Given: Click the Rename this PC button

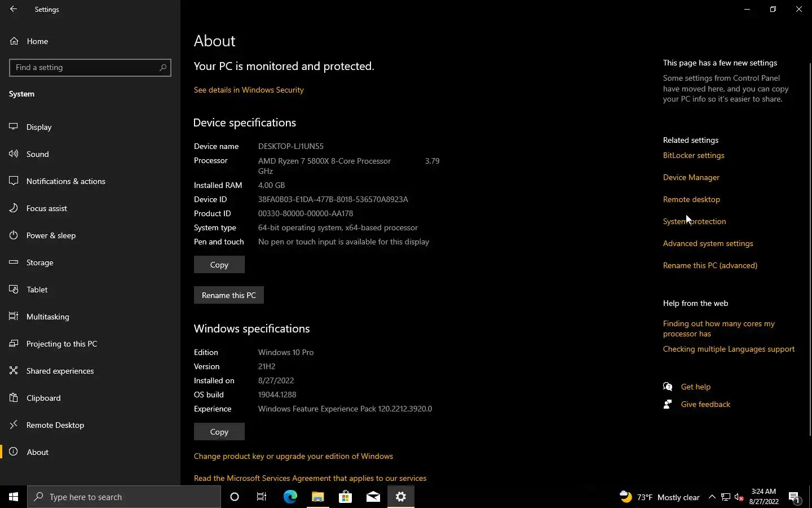Looking at the screenshot, I should 229,295.
